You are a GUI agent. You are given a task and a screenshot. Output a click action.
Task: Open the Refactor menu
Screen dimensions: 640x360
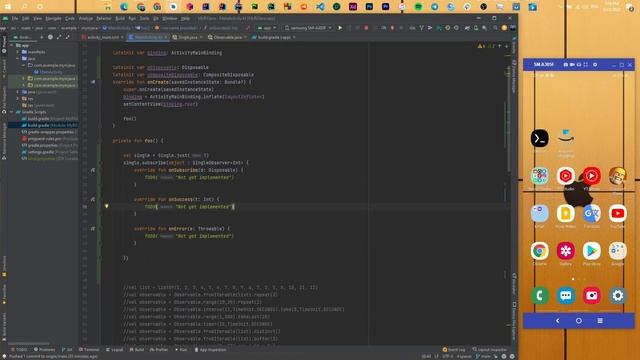[x=104, y=18]
